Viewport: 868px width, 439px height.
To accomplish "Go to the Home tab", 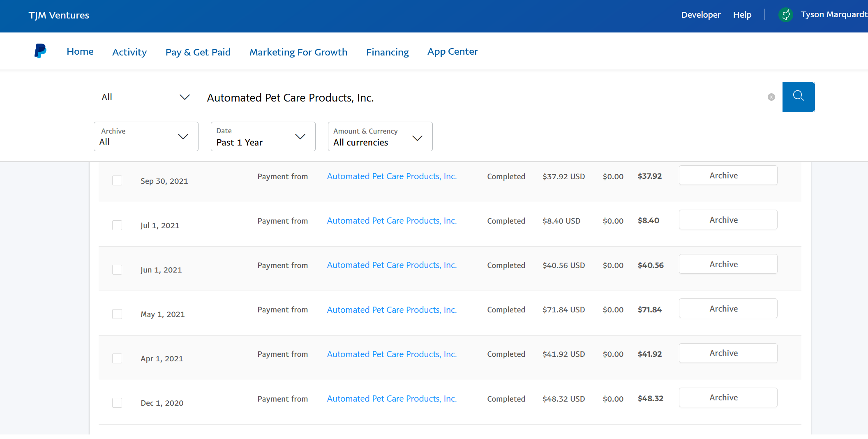I will click(x=80, y=51).
